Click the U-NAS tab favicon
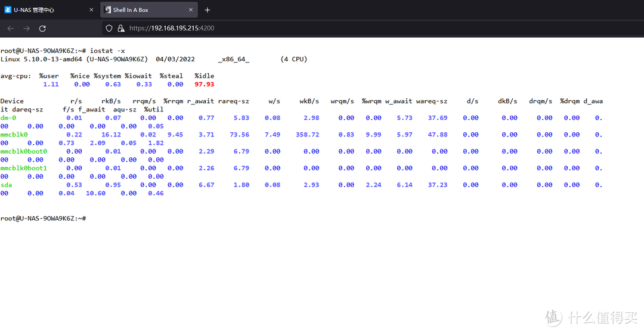Screen dimensions: 644x333 (x=8, y=10)
